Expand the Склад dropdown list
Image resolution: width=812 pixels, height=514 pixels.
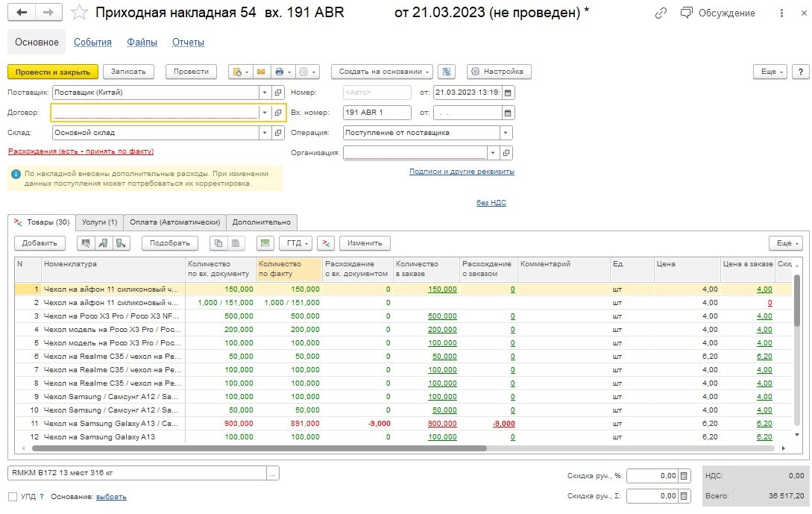point(264,133)
